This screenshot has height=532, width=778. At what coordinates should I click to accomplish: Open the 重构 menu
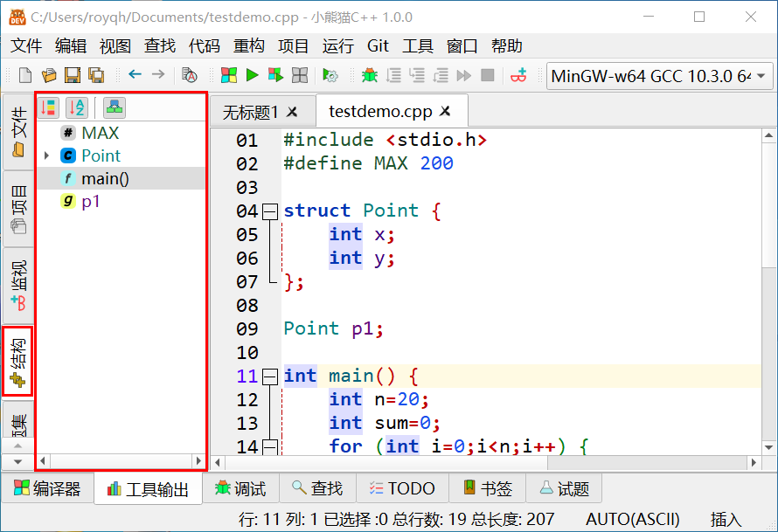(249, 46)
